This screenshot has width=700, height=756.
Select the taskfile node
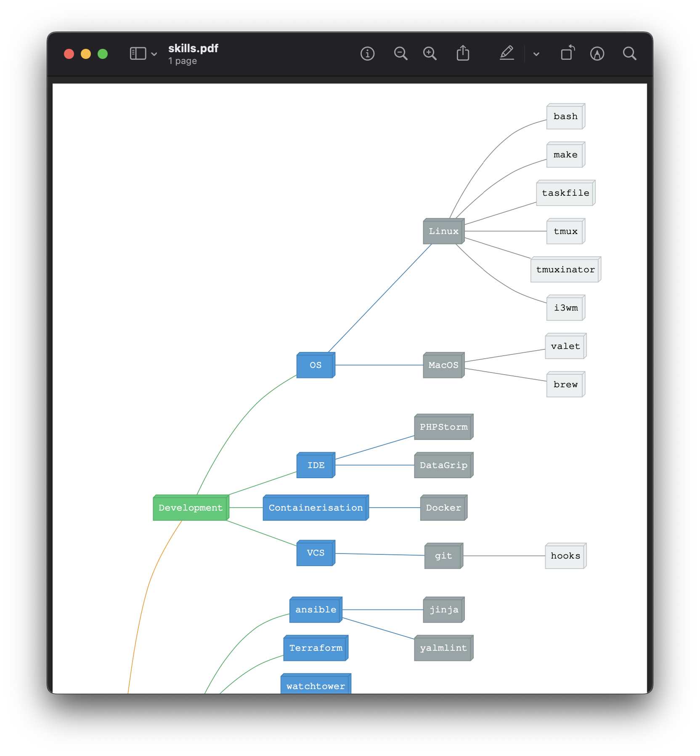(565, 193)
